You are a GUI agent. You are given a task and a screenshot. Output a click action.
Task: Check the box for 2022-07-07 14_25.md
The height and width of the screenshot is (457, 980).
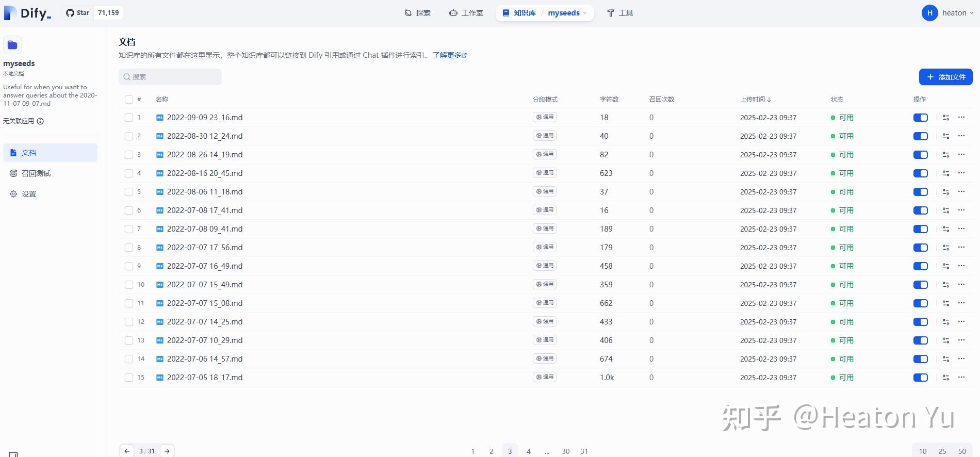[129, 322]
